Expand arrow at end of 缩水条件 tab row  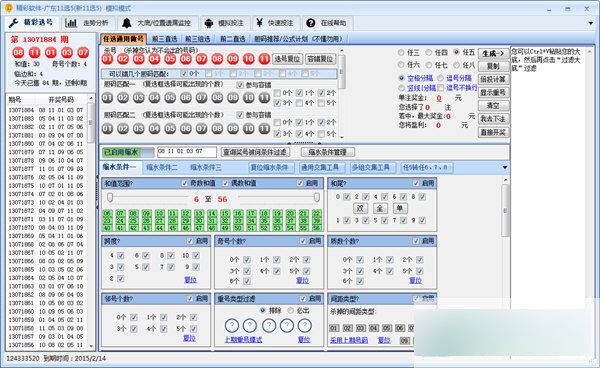pyautogui.click(x=505, y=167)
